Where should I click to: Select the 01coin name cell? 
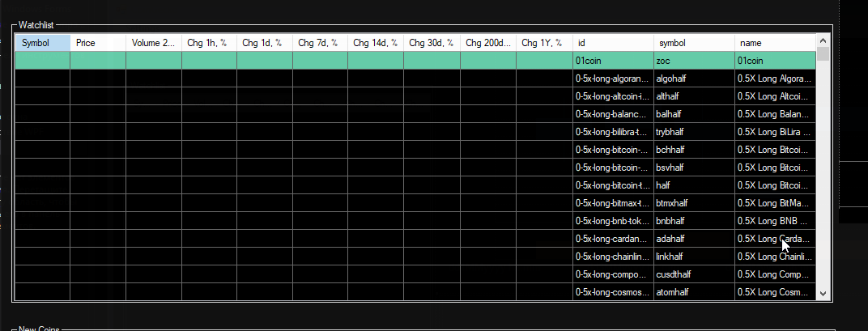[x=775, y=61]
